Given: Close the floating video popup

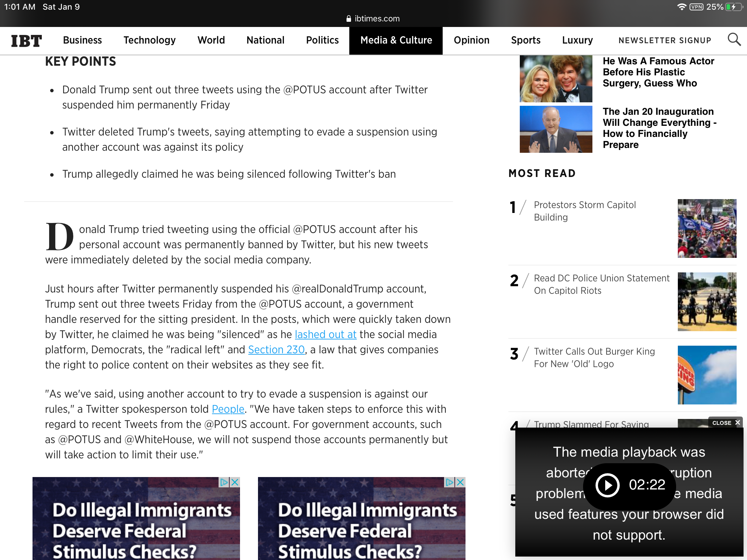Looking at the screenshot, I should (x=726, y=423).
